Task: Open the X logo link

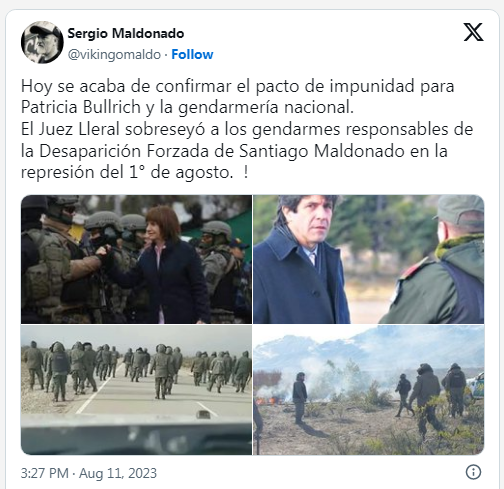Action: [473, 32]
